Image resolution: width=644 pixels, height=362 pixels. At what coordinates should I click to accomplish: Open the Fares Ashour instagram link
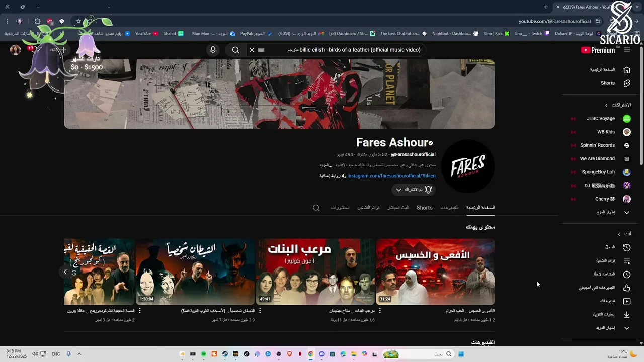tap(391, 176)
